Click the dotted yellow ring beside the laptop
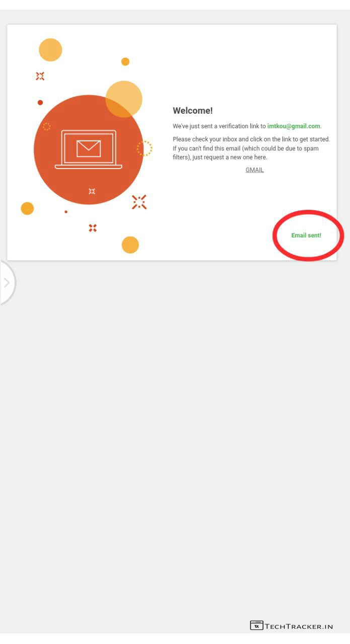The height and width of the screenshot is (644, 350). pos(145,148)
